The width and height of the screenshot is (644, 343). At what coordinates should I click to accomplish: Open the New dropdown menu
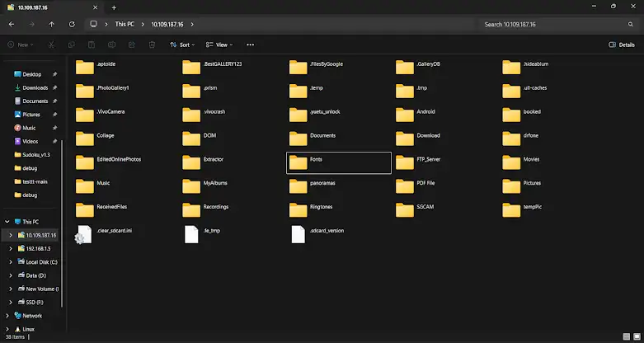(21, 45)
